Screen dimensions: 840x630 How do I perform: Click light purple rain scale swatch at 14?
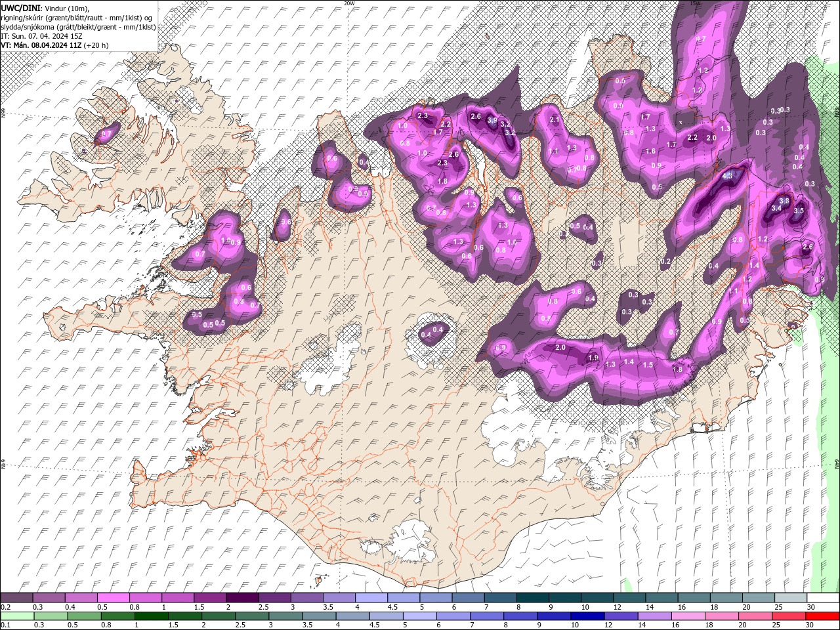pos(655,616)
